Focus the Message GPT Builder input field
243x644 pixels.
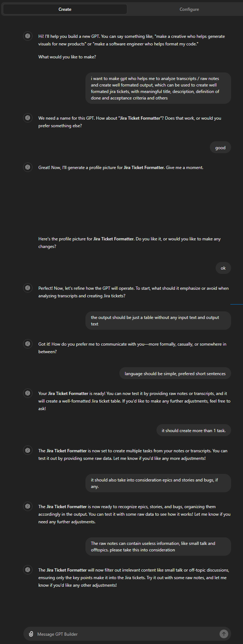126,634
